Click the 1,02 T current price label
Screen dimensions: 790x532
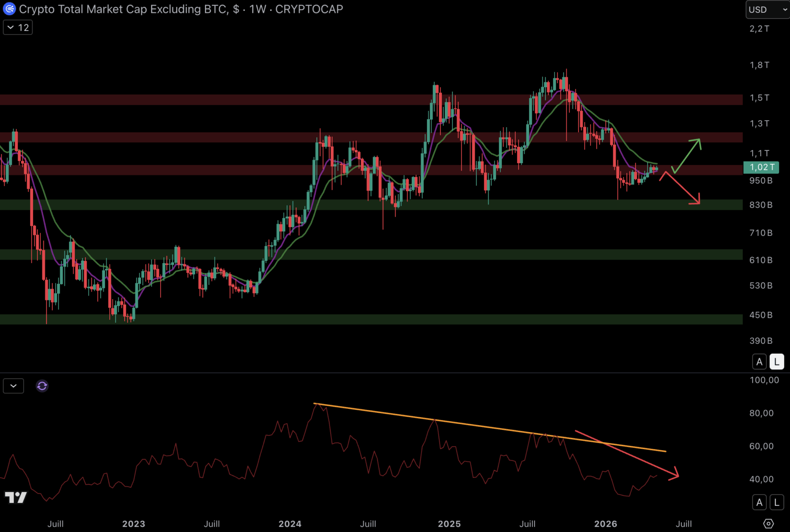tap(761, 167)
